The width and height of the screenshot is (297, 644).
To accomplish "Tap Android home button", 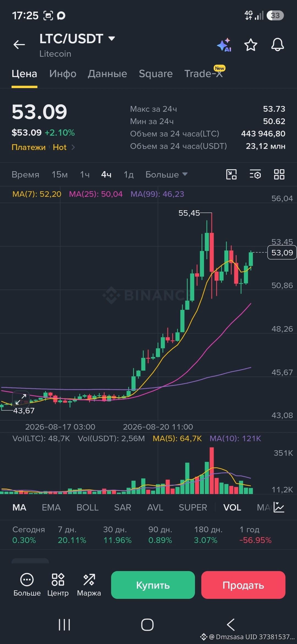I will pos(147,625).
